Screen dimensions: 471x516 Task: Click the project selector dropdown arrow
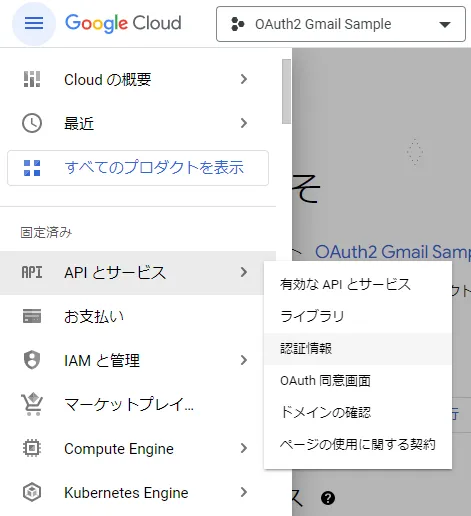[445, 24]
